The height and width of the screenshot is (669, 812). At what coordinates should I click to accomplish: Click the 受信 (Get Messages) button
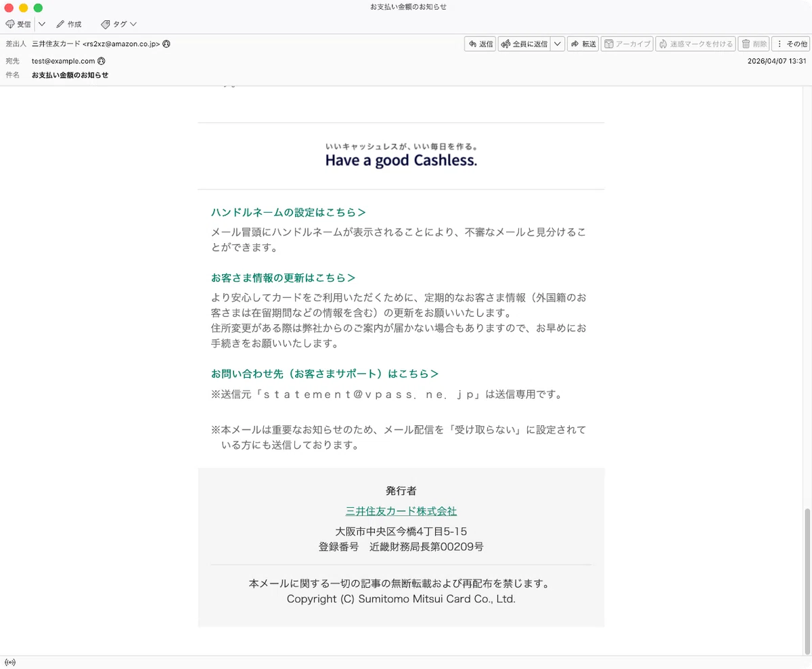coord(18,24)
